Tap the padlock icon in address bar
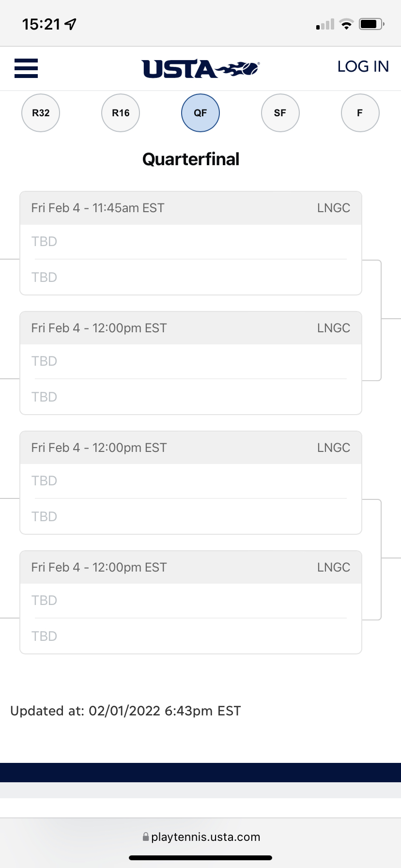Viewport: 401px width, 868px height. [145, 837]
